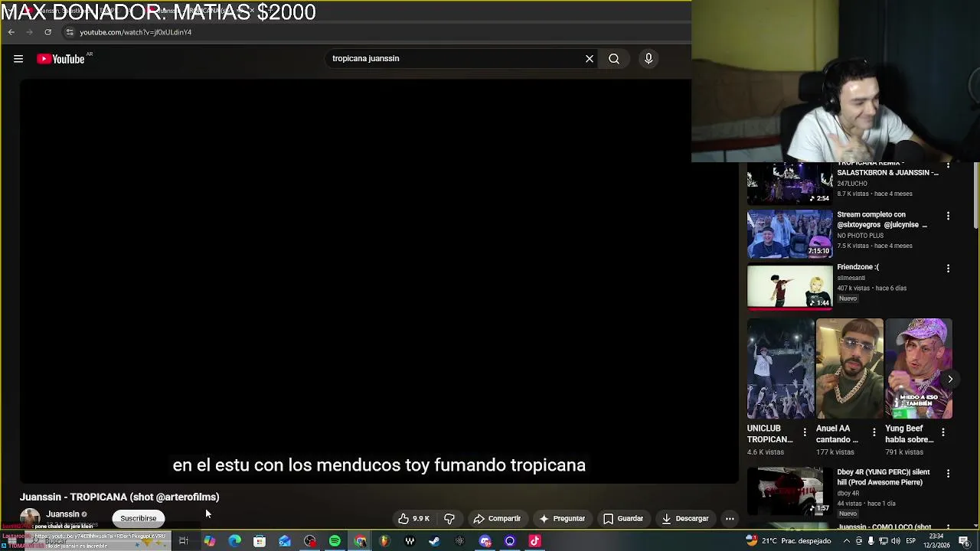Download video with Descargar button
980x551 pixels.
coord(685,519)
